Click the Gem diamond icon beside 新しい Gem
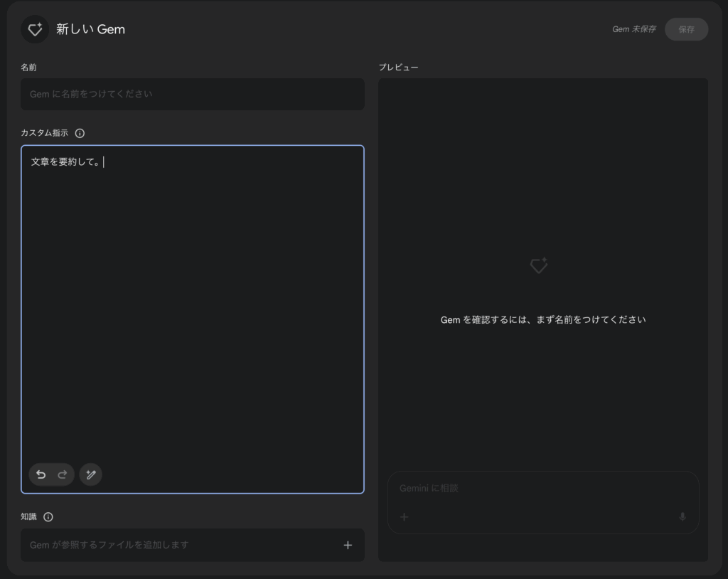728x579 pixels. pyautogui.click(x=35, y=29)
